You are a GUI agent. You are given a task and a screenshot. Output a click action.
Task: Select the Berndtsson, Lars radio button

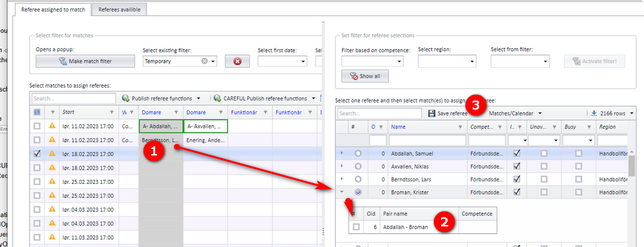358,179
